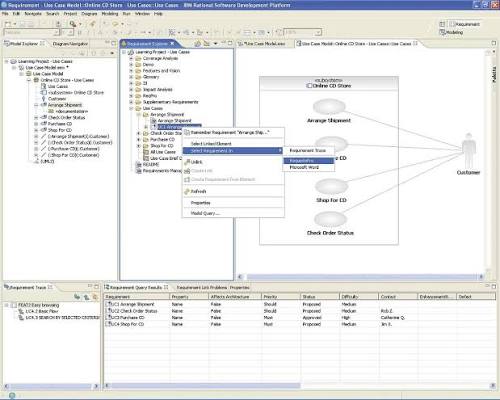Expand the Demo folder
Viewport: 500px width, 400px height.
(131, 65)
